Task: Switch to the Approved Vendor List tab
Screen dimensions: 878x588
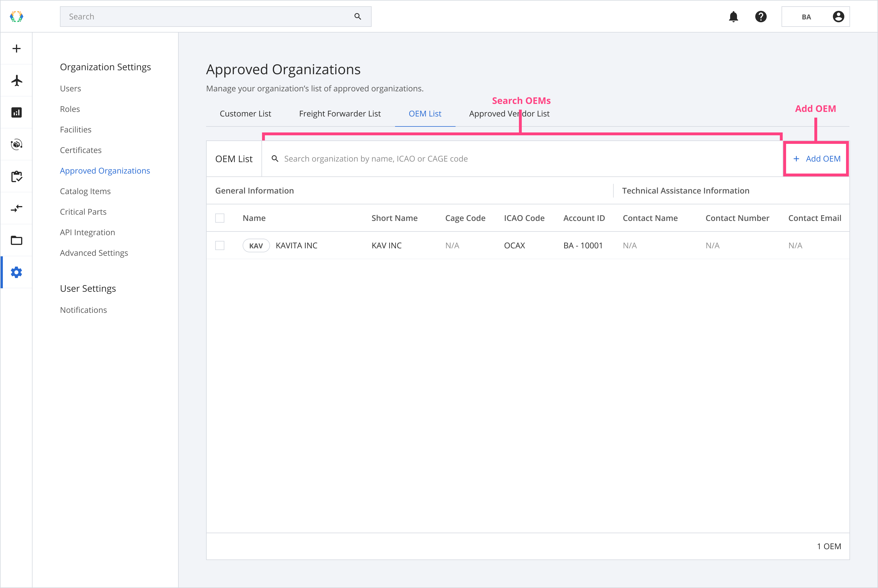Action: pos(509,114)
